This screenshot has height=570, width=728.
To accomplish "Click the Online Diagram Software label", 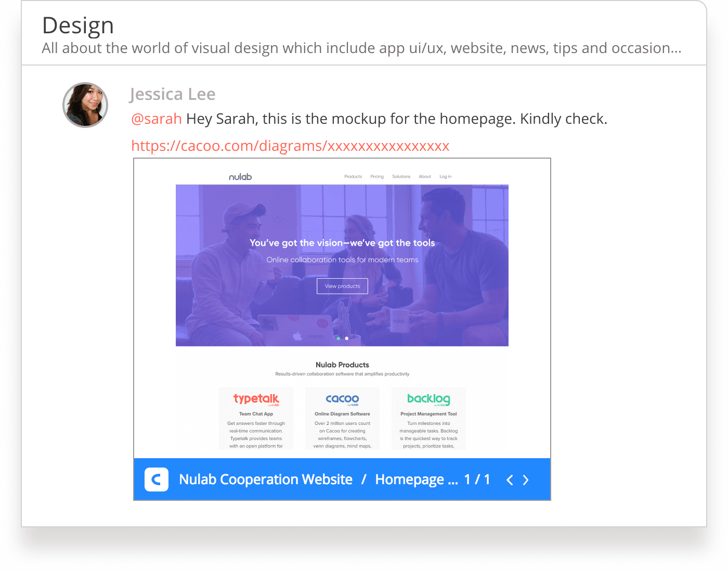I will [x=342, y=414].
